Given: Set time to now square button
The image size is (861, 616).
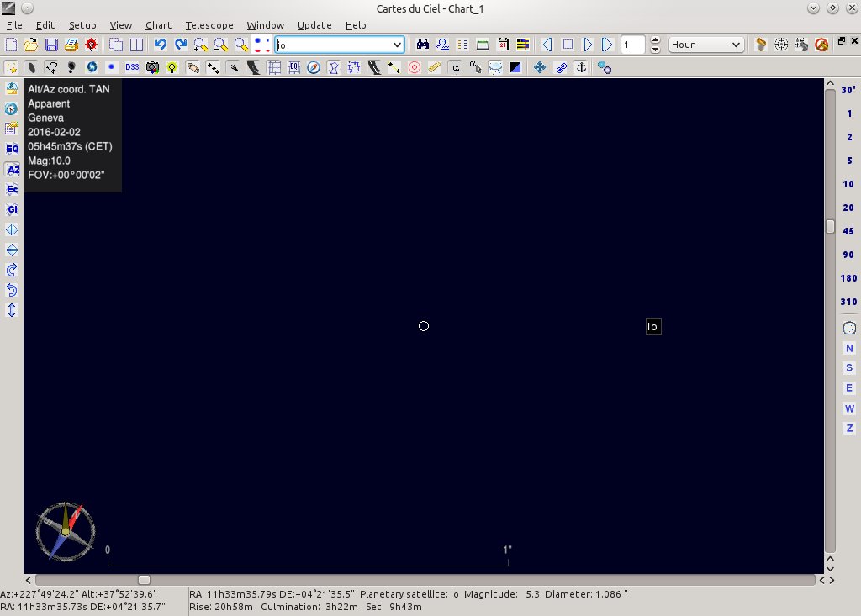Looking at the screenshot, I should (568, 45).
